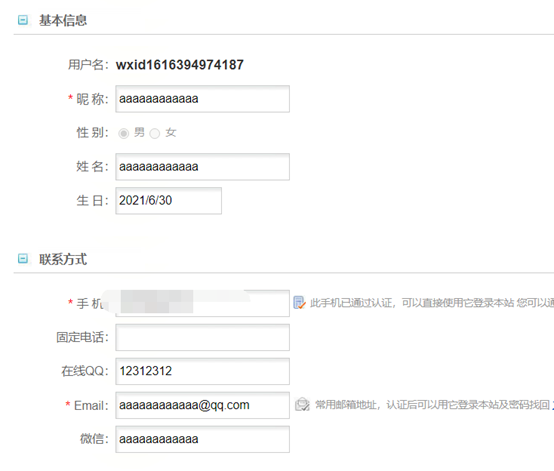
Task: Click the username wxid1616394974187 text
Action: [x=180, y=65]
